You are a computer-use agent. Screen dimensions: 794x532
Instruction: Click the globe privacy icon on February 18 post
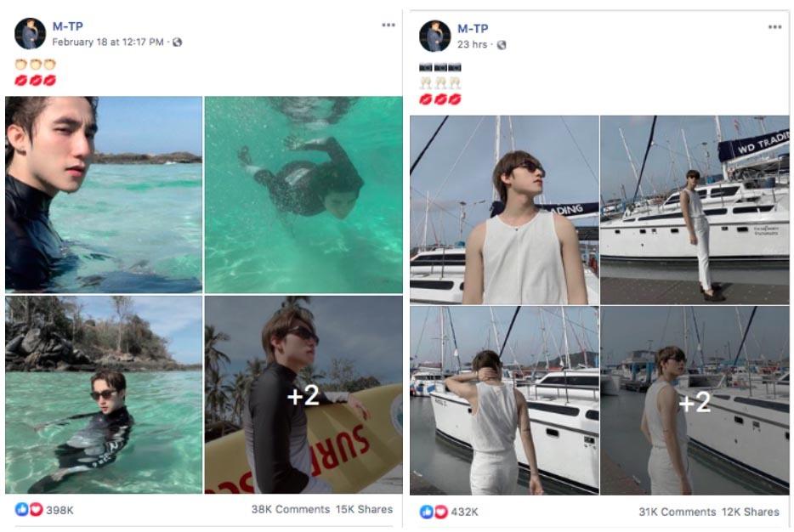(x=178, y=42)
